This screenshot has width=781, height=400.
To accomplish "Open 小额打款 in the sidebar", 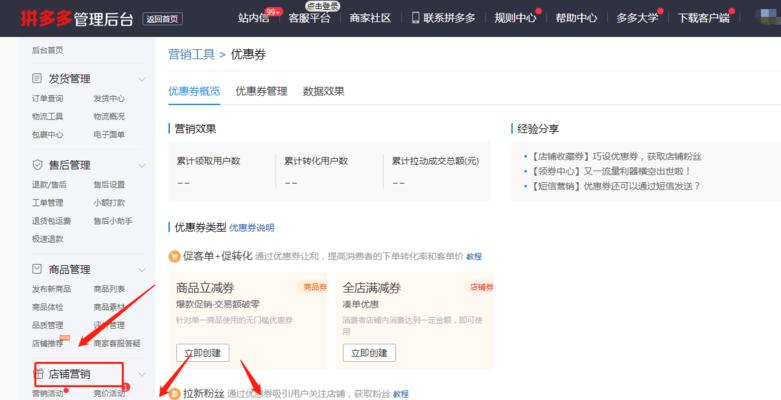I will pos(109,202).
